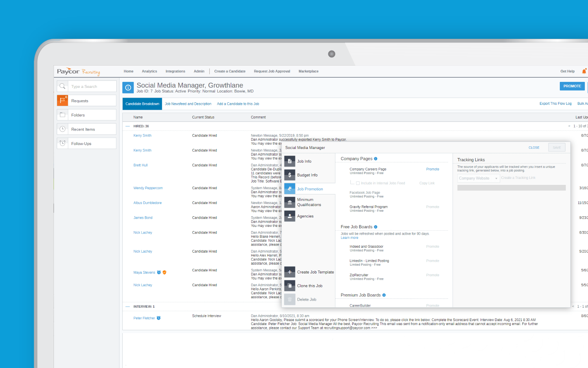
Task: Click the blue PROMOTE button
Action: [x=572, y=86]
